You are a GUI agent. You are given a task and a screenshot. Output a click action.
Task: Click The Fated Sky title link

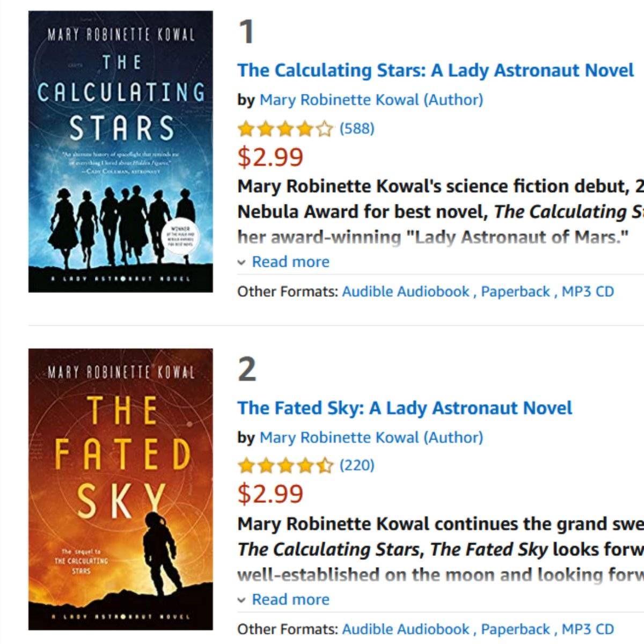coord(405,408)
